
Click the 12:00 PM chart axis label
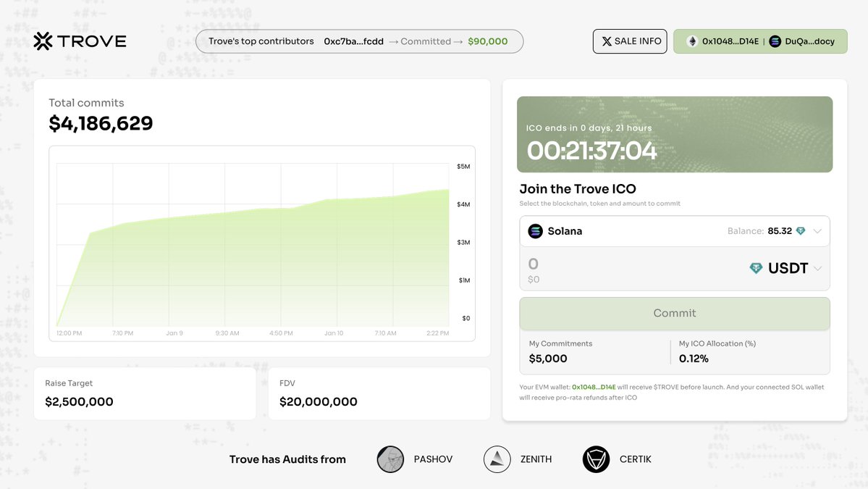(69, 333)
